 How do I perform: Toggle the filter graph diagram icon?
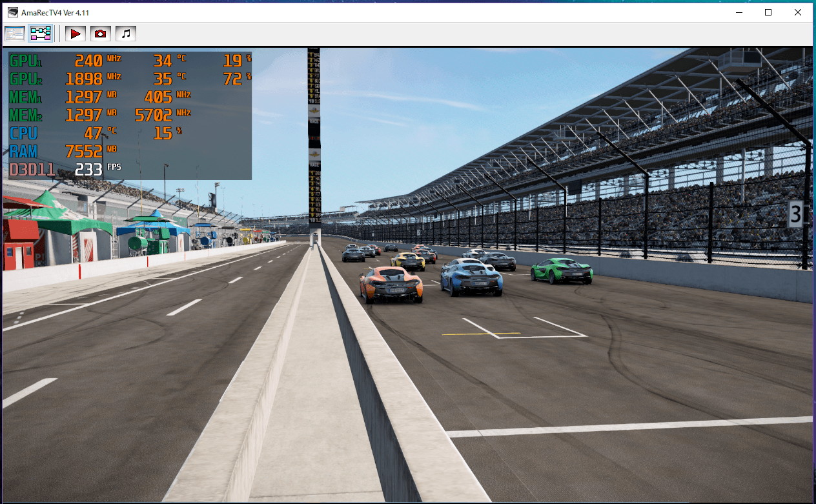41,34
